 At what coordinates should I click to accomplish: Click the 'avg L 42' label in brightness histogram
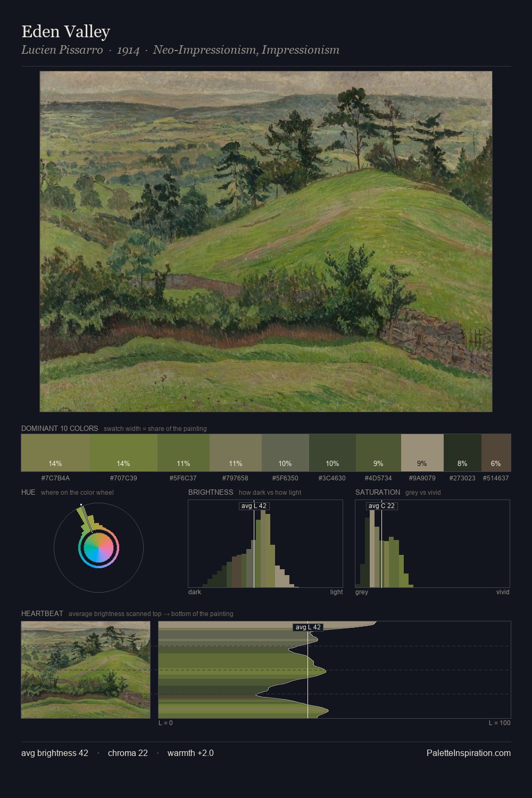tap(254, 506)
